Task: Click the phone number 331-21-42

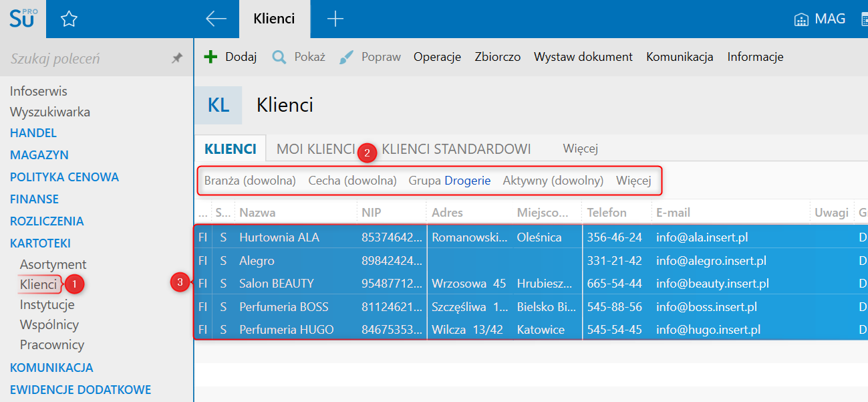Action: (x=614, y=260)
